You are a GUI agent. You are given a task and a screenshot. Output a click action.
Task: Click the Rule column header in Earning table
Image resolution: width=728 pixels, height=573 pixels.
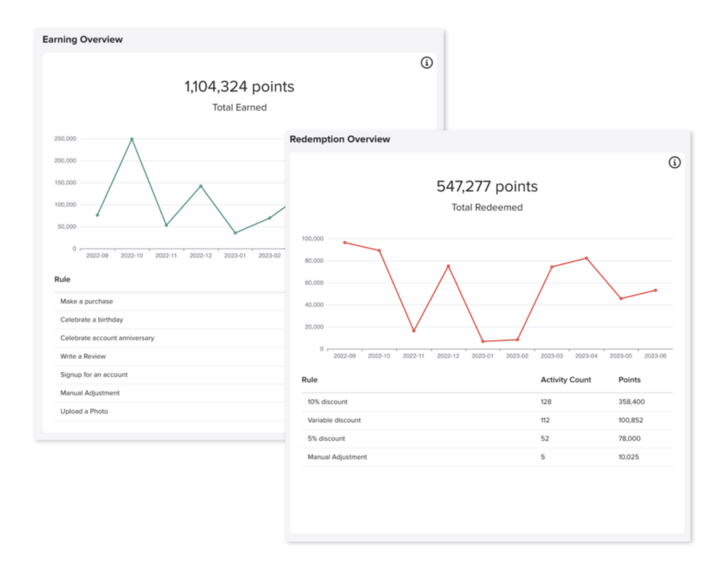tap(63, 279)
